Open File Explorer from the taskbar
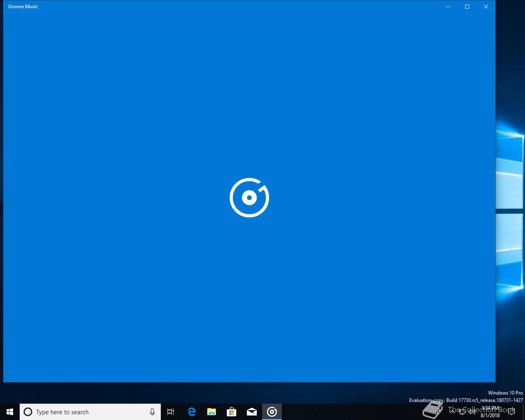This screenshot has width=525, height=420. [x=211, y=412]
